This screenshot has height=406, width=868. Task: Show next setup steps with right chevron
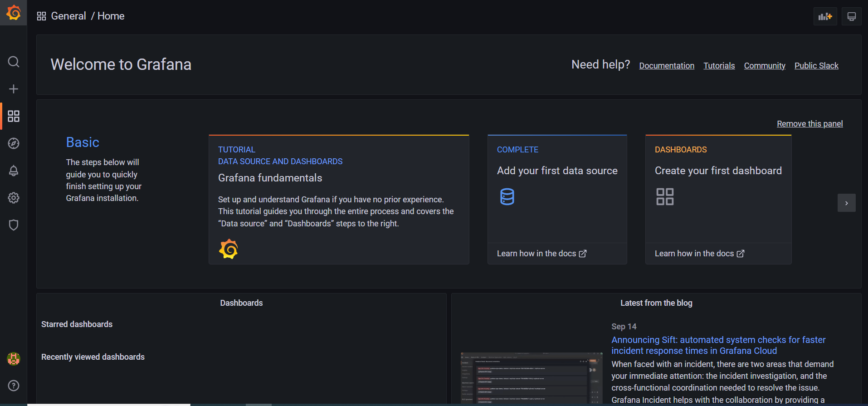click(x=846, y=203)
